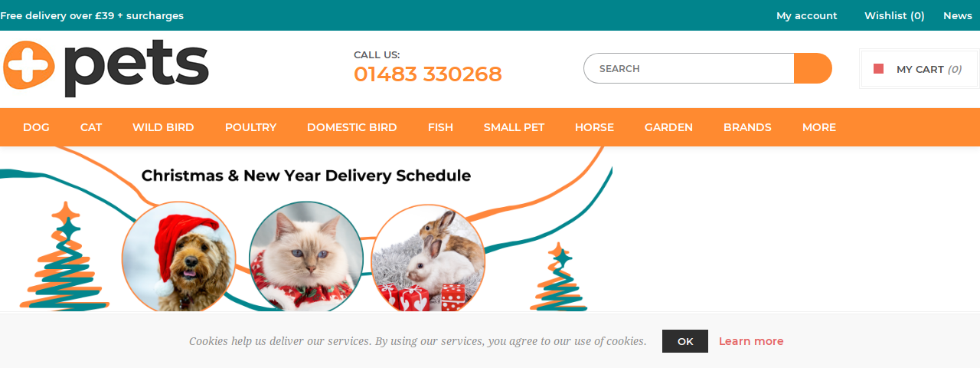Open MY CART (0) dropdown
This screenshot has height=368, width=980.
coord(919,69)
